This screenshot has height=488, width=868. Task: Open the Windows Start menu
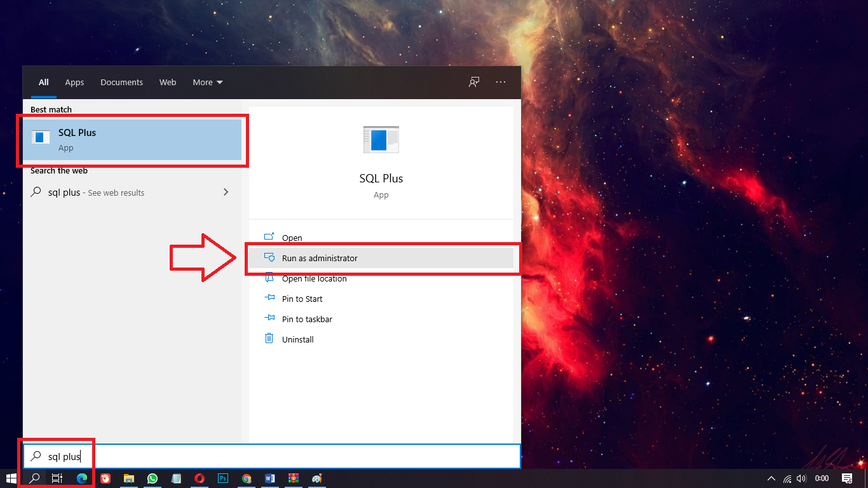(x=11, y=478)
